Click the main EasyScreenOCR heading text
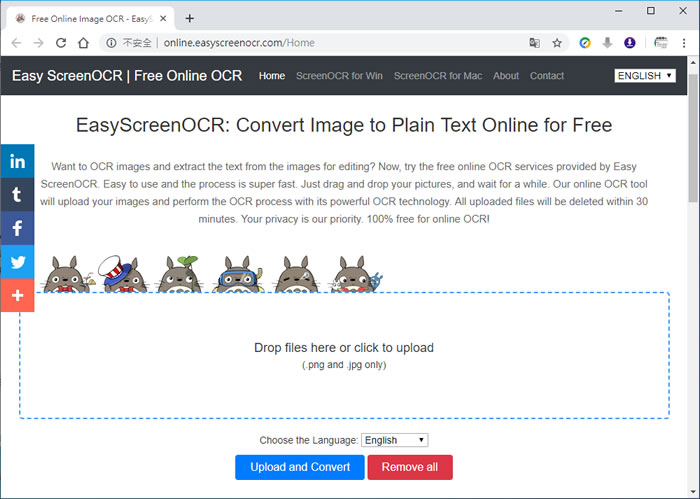 (x=344, y=125)
